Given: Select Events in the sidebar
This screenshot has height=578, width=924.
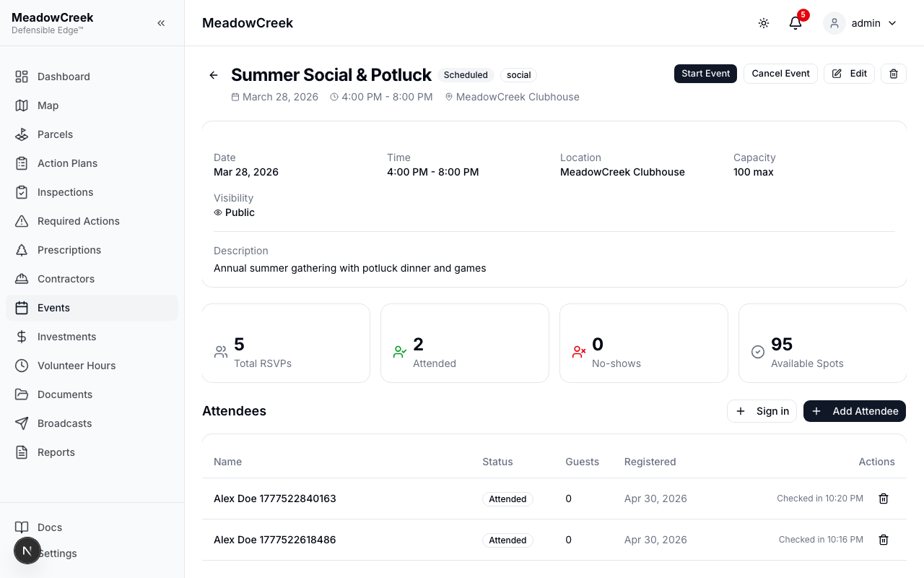Looking at the screenshot, I should [x=92, y=308].
